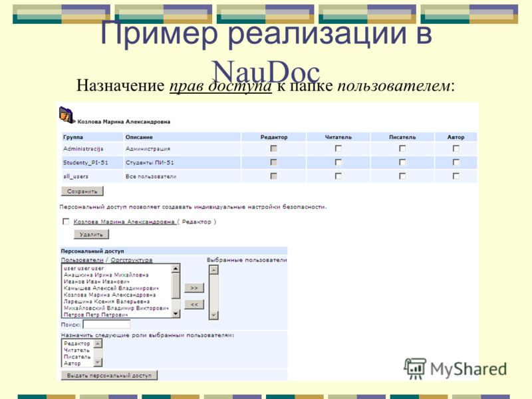Enable Читатель for all_users group
Viewport: 532px width, 399px height.
pyautogui.click(x=338, y=176)
